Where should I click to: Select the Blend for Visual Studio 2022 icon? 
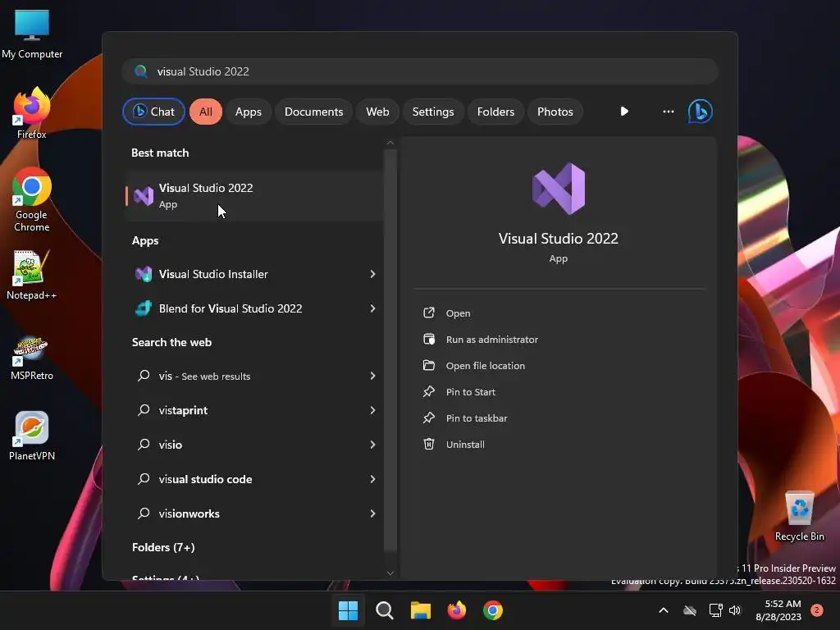(x=144, y=308)
